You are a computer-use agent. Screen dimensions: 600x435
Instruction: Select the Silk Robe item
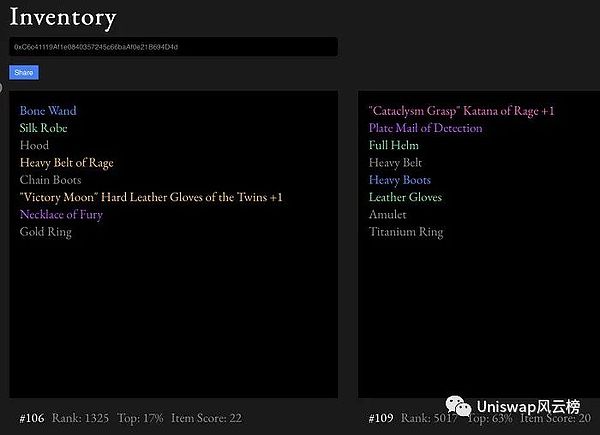(x=44, y=128)
